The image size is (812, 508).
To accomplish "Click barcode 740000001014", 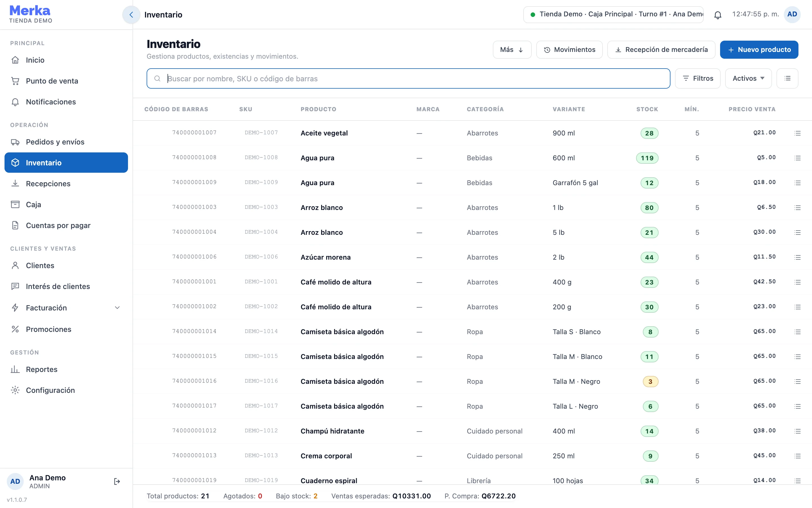I will [194, 331].
